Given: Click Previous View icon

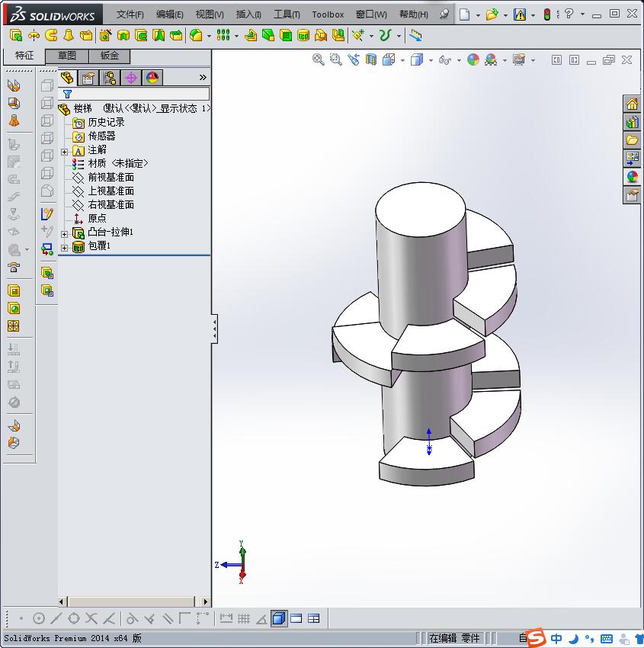Looking at the screenshot, I should pos(353,60).
